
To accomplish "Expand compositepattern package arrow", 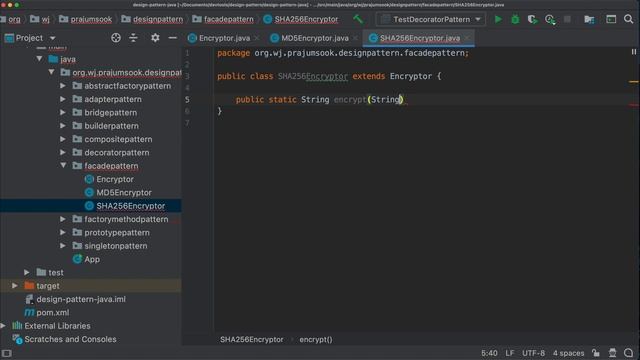I will [63, 139].
